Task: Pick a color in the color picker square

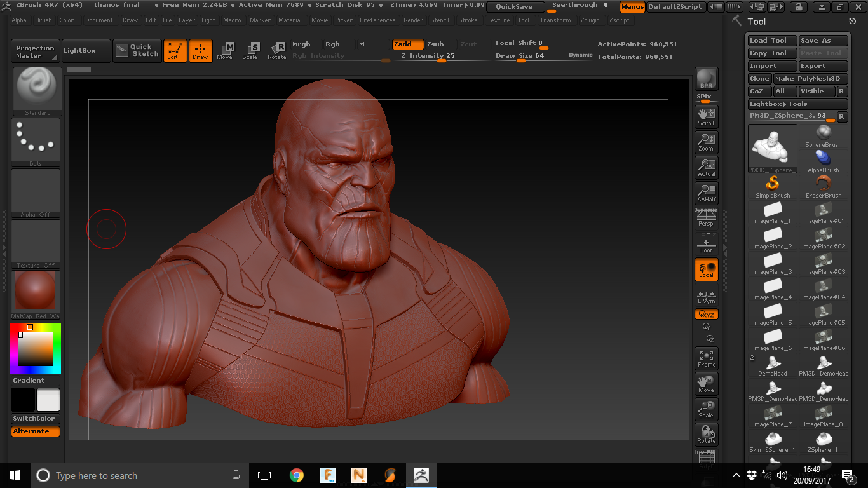Action: (x=34, y=349)
